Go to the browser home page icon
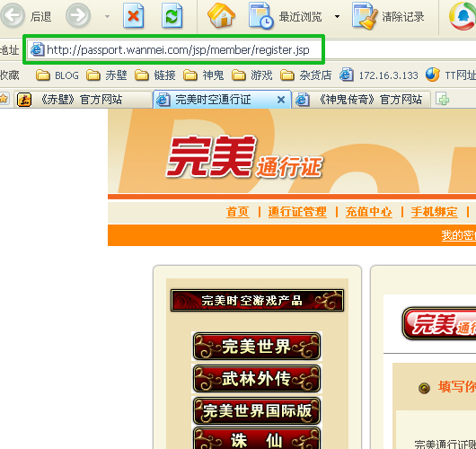This screenshot has width=476, height=449. 221,15
